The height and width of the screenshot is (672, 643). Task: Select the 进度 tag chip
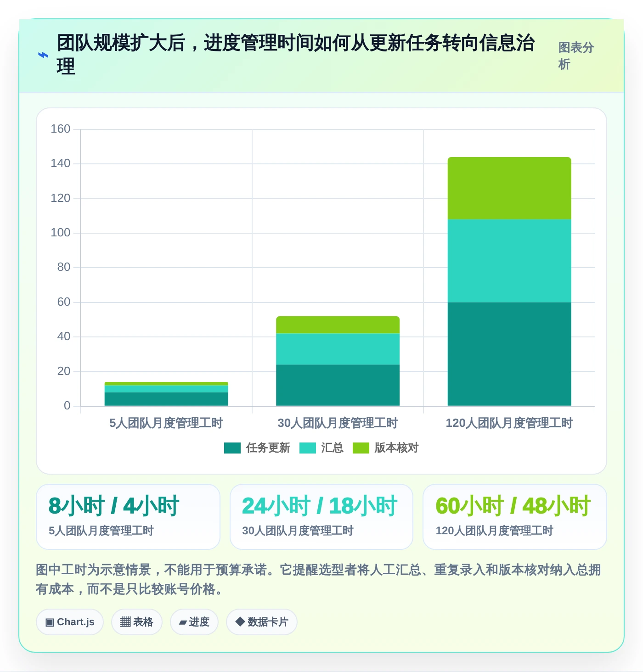click(194, 622)
